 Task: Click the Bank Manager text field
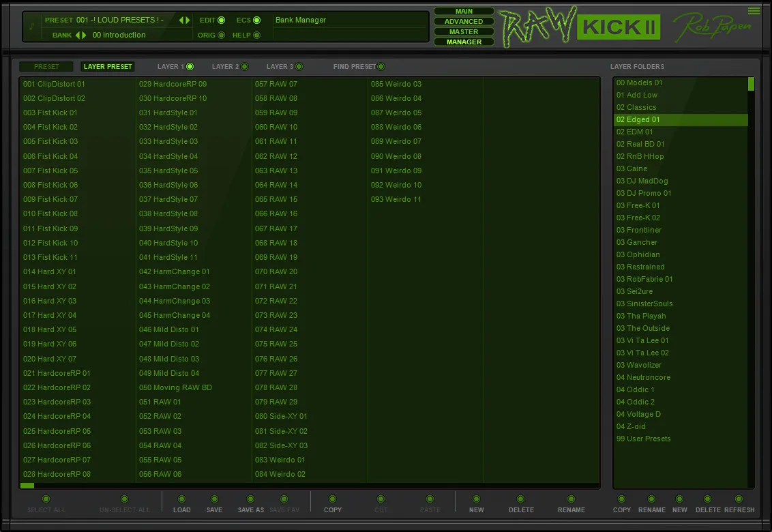click(x=350, y=20)
